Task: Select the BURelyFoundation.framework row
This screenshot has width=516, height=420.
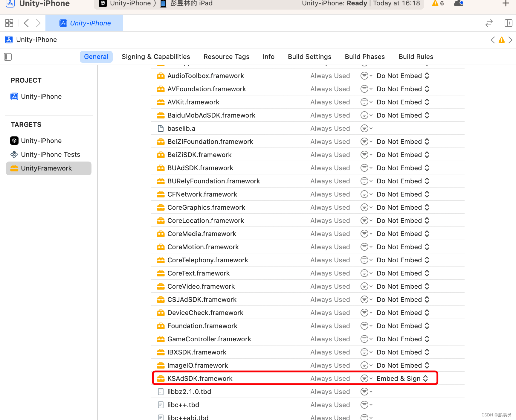Action: (307, 181)
